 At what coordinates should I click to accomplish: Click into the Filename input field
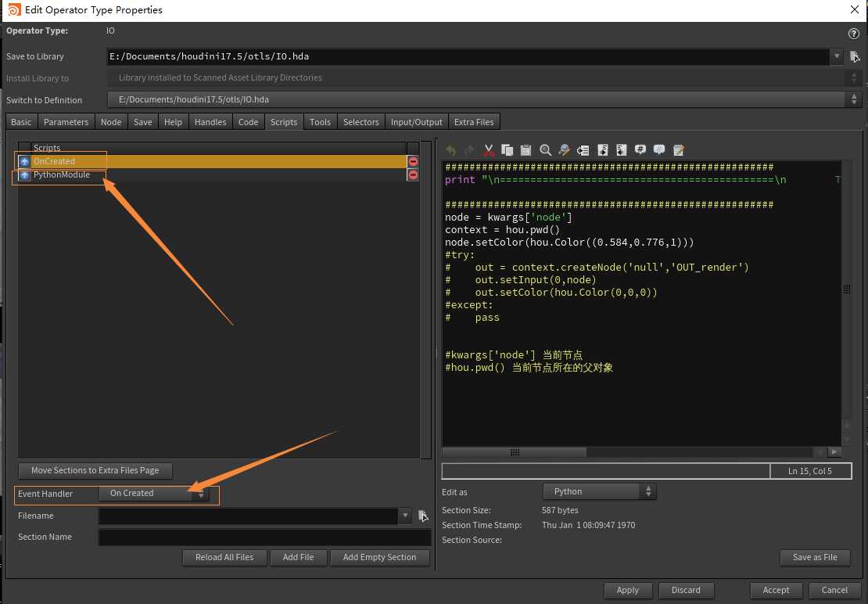[248, 516]
